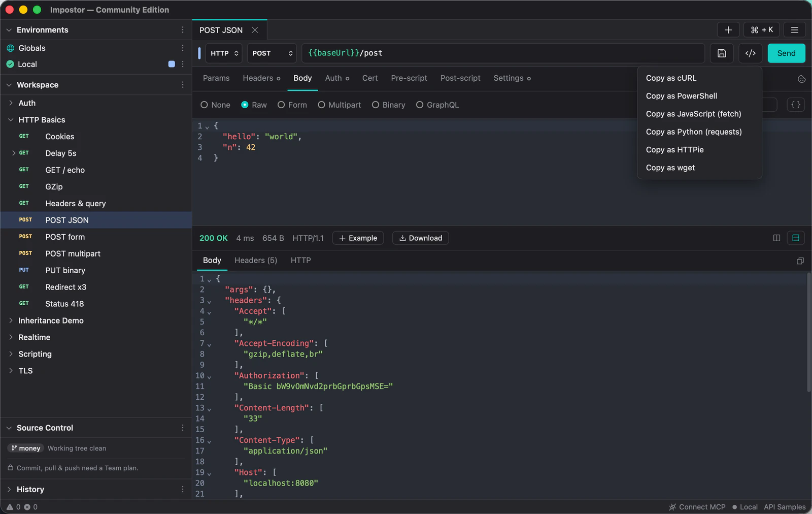
Task: Click the Environments three-dot menu
Action: [x=183, y=30]
